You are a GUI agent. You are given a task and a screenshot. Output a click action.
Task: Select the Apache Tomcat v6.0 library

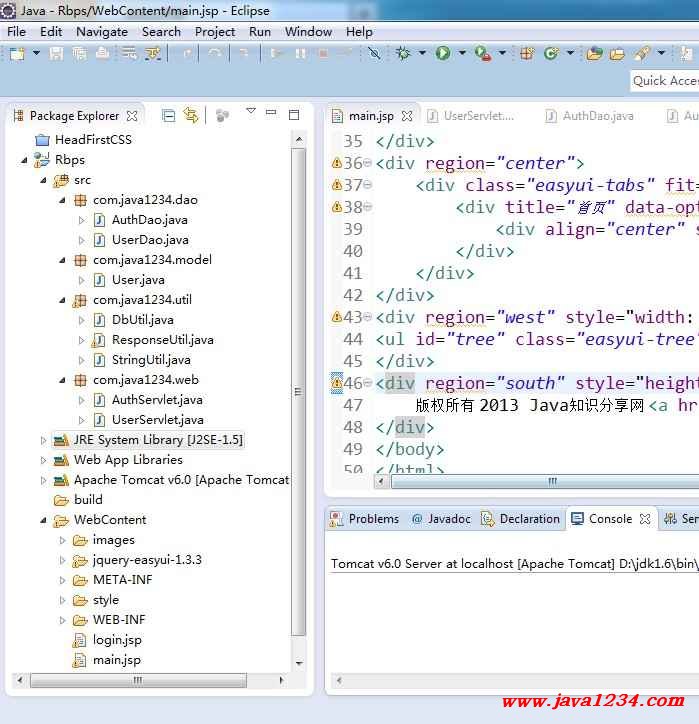181,480
